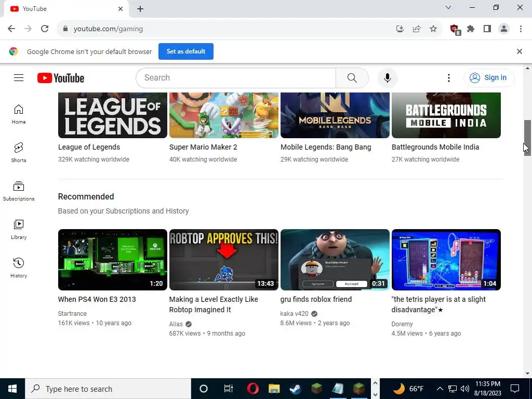
Task: Open the Alias channel link
Action: 176,324
